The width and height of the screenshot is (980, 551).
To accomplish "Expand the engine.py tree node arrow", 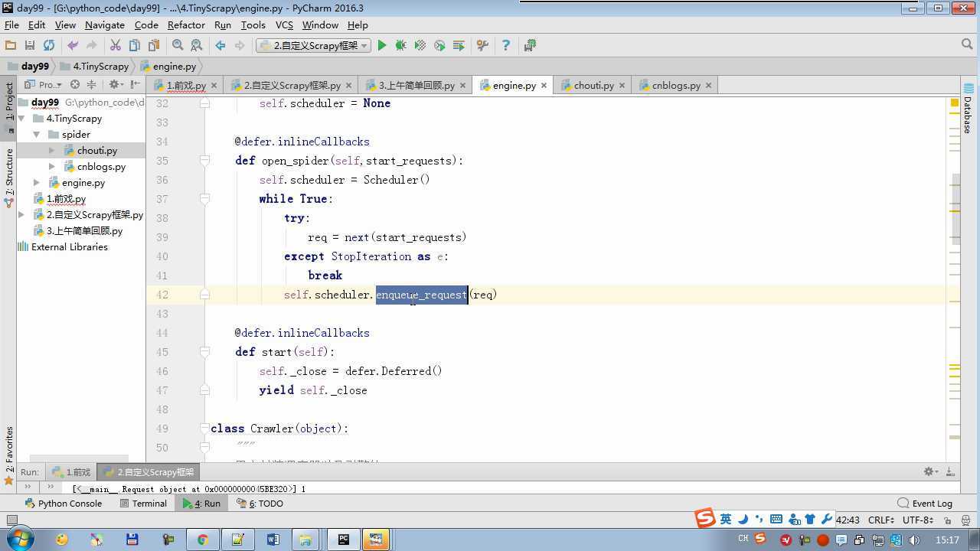I will 36,183.
